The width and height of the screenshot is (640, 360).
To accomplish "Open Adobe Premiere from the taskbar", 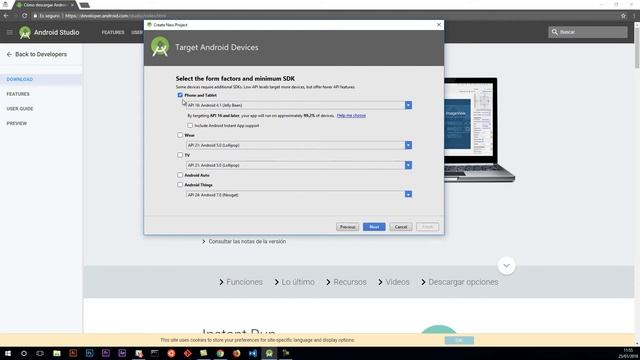I will 106,353.
